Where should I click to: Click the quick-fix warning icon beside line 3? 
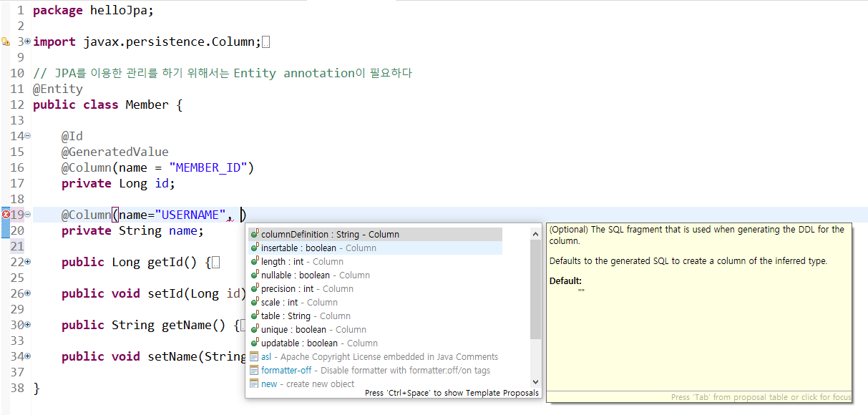[6, 41]
